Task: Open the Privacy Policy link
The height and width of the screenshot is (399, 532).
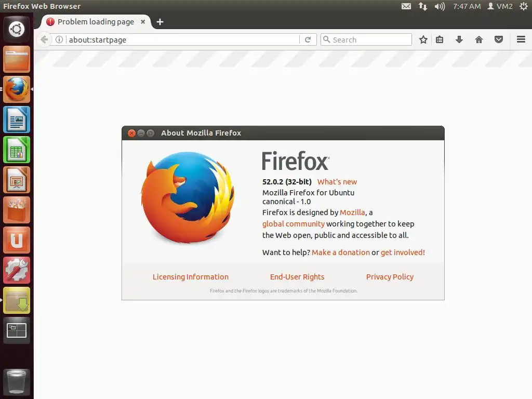Action: pos(390,277)
